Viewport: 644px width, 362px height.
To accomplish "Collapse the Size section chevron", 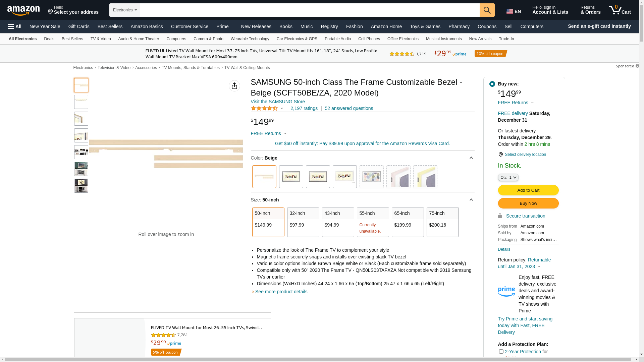I will (471, 200).
